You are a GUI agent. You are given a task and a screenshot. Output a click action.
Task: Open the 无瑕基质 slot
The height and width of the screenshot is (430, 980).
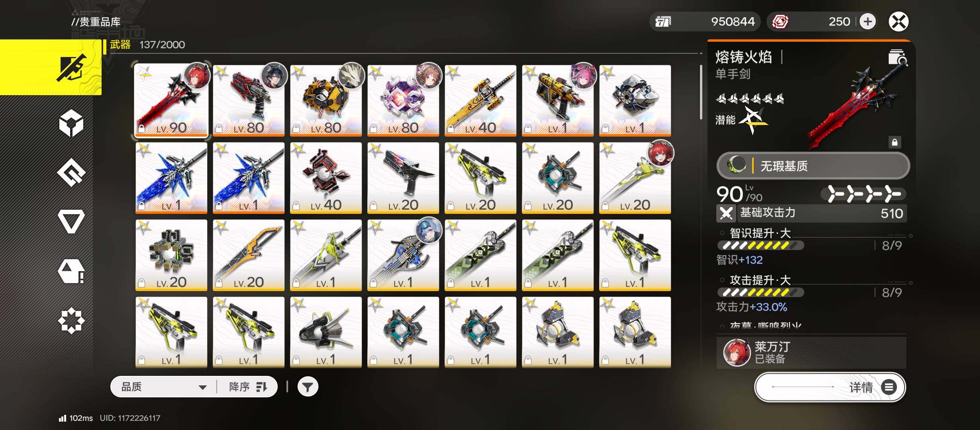point(813,166)
